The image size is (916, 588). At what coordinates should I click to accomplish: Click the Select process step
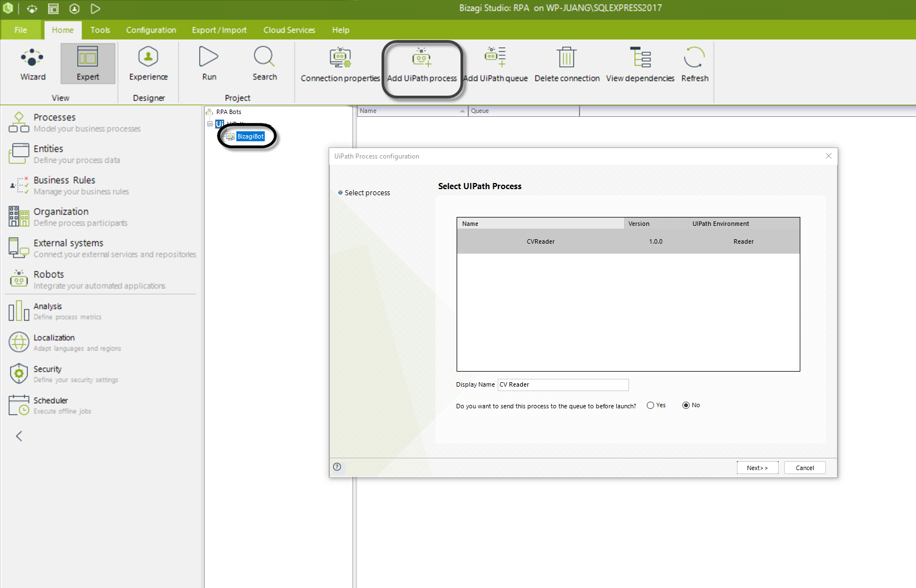[x=367, y=192]
